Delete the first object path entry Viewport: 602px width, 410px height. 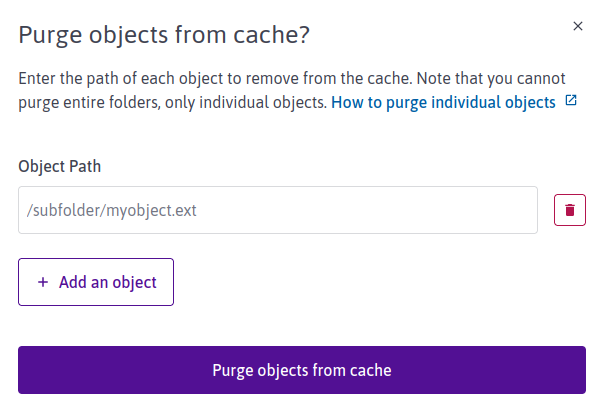click(569, 210)
